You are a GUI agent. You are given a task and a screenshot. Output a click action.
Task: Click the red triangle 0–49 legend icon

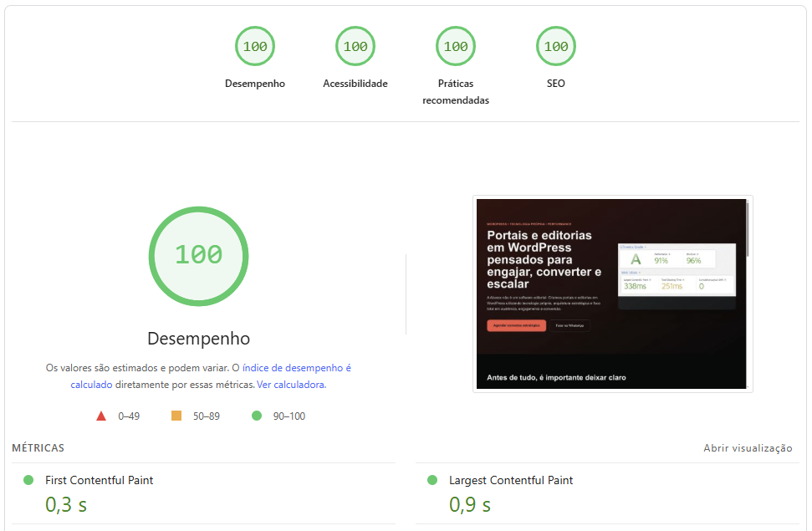[x=101, y=416]
